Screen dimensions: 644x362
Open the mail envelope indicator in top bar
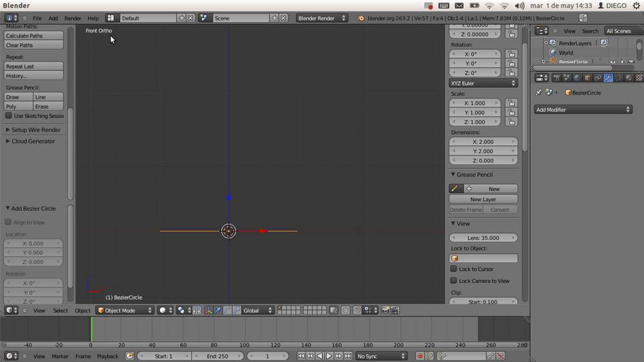tap(459, 6)
